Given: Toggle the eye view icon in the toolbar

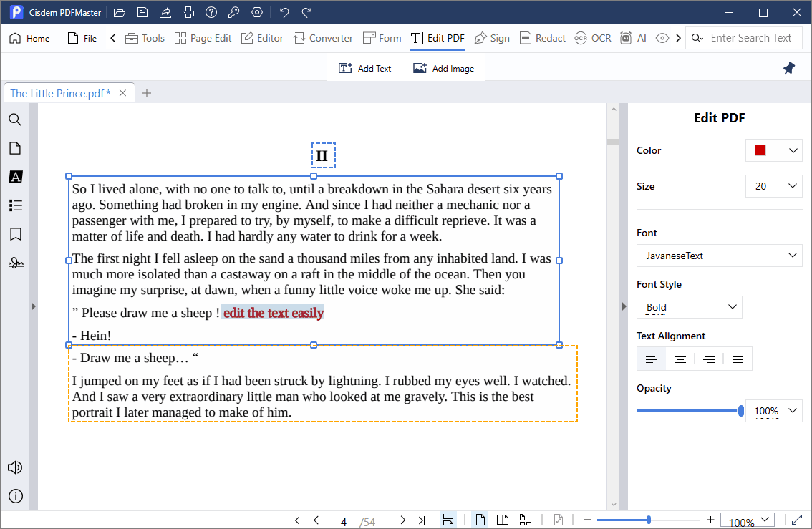Looking at the screenshot, I should coord(662,39).
